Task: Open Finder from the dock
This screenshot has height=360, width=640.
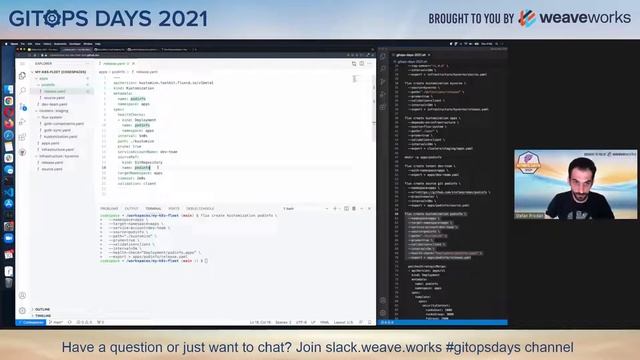Action: click(9, 89)
